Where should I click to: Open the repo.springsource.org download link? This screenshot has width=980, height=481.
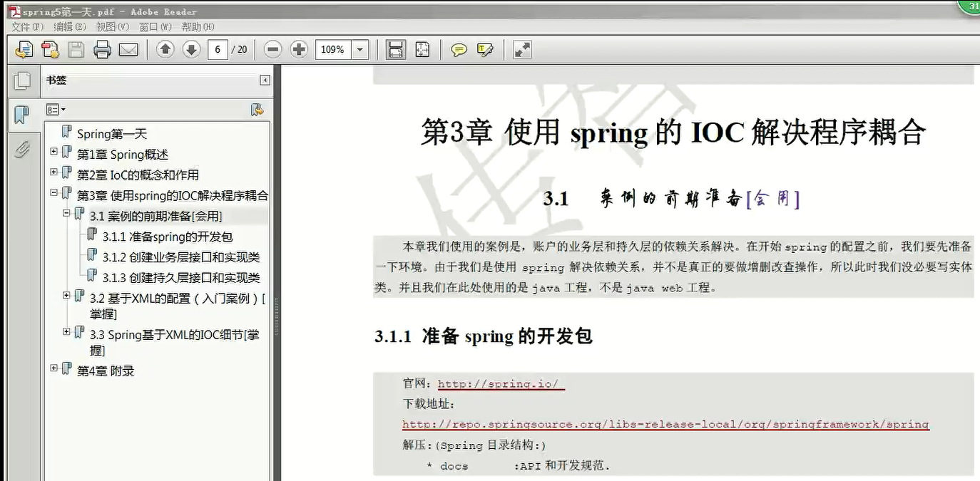coord(665,424)
